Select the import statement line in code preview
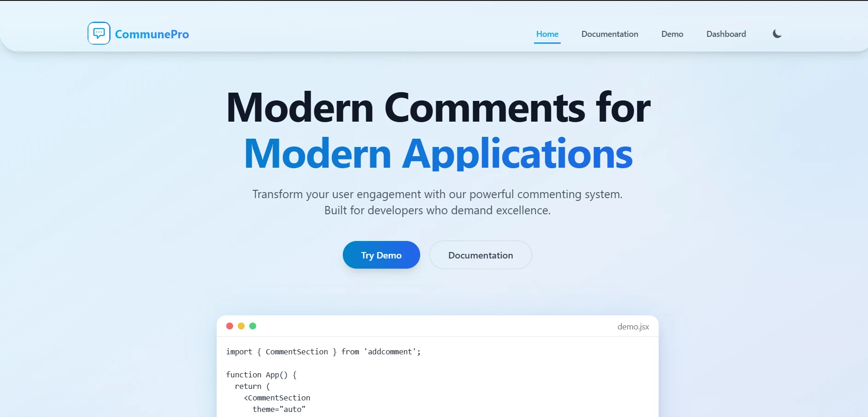 [323, 352]
